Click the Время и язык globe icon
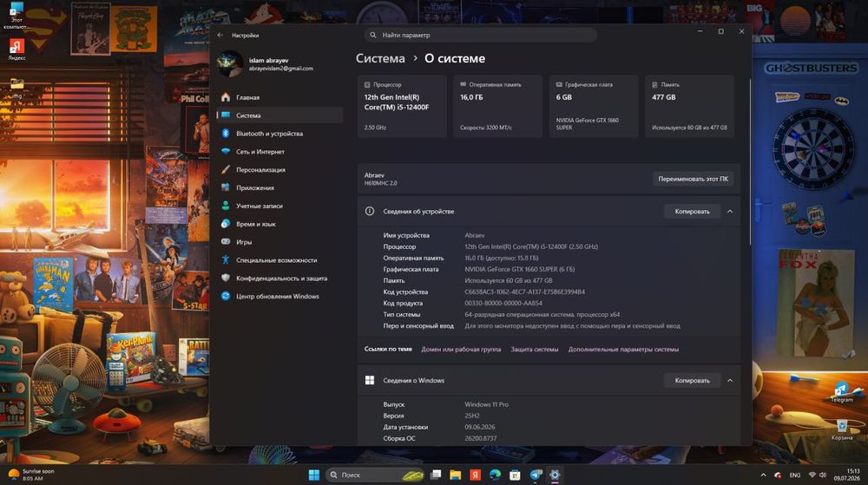 [226, 224]
